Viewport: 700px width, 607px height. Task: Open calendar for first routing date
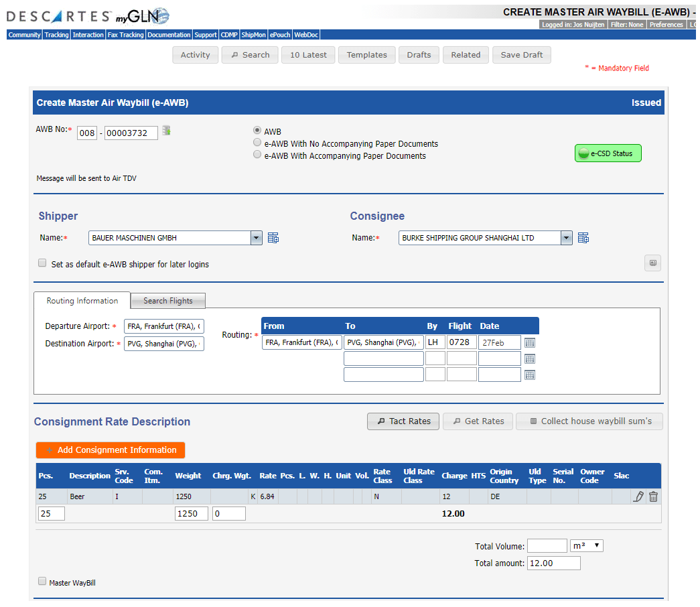click(x=530, y=342)
